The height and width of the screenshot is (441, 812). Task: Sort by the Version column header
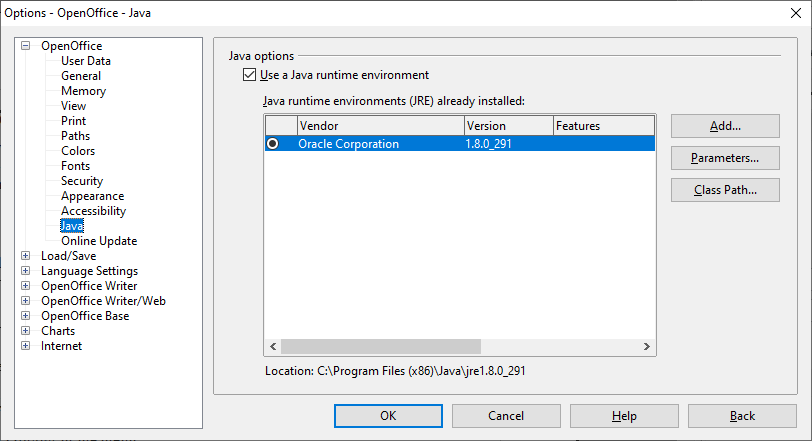[x=509, y=126]
